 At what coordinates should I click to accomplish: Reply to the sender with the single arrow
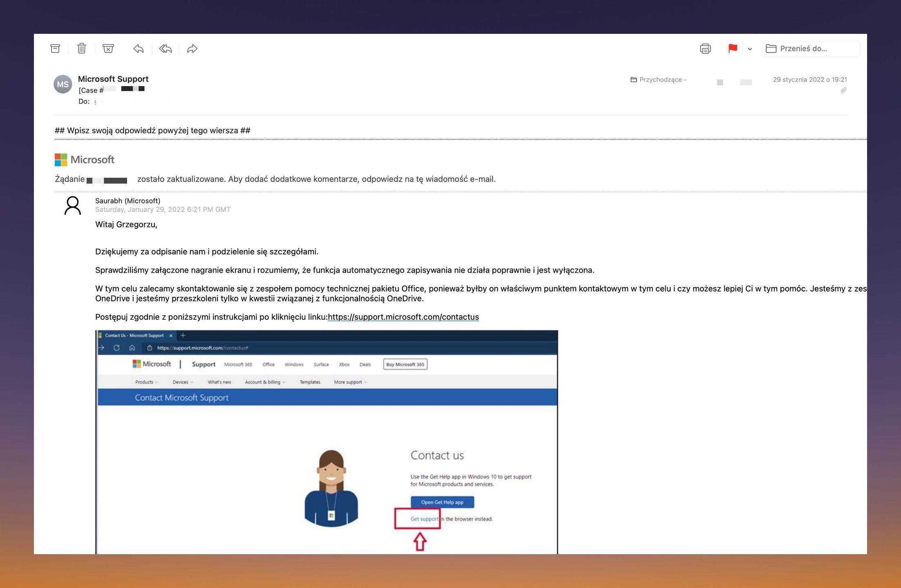139,49
